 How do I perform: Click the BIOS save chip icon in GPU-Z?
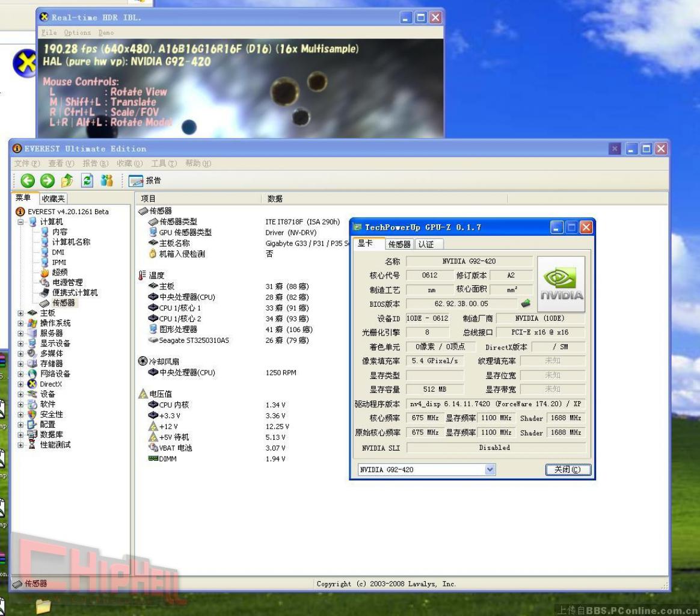pyautogui.click(x=526, y=304)
